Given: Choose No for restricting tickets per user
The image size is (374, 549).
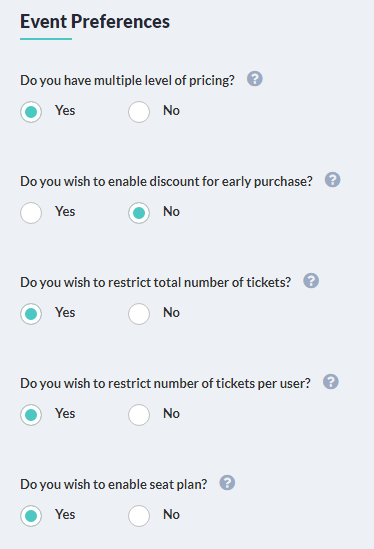Looking at the screenshot, I should coord(139,415).
